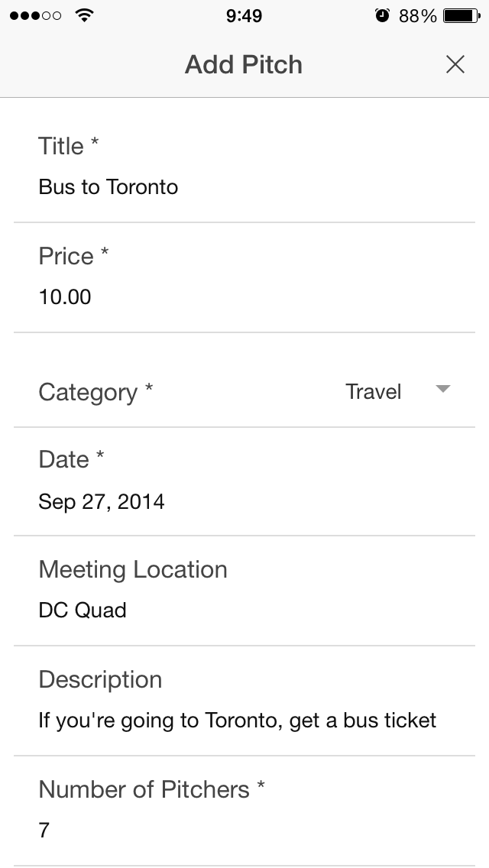
Task: Edit Meeting Location 'DC Quad'
Action: (244, 610)
